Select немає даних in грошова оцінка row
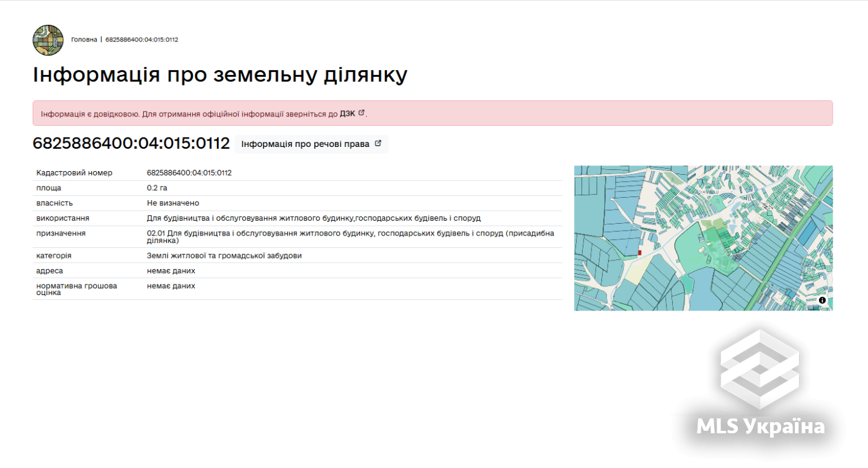Viewport: 868px width, 468px height. coord(171,286)
